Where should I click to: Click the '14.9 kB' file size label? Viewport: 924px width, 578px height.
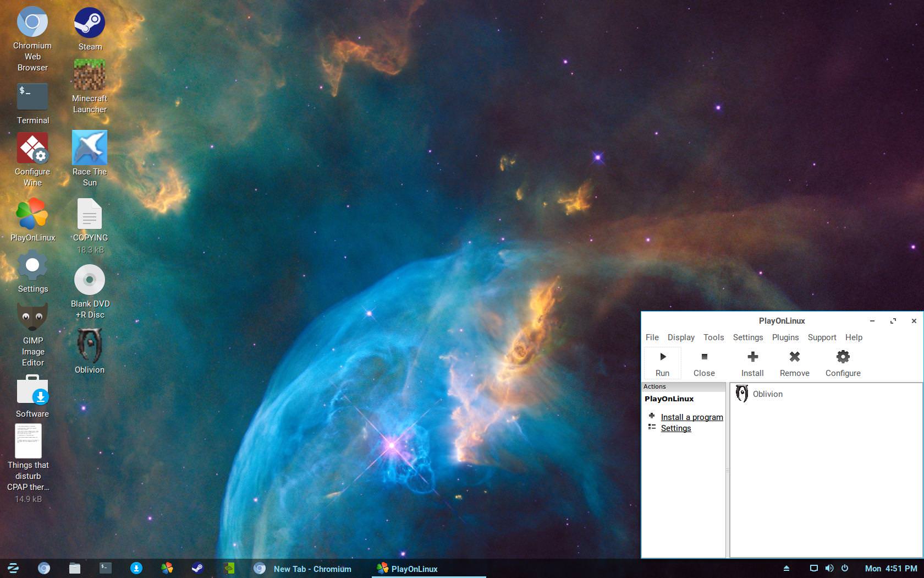tap(28, 499)
